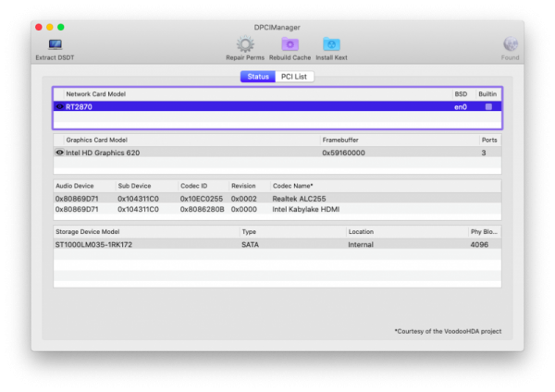
Task: Switch to the PCI List tab
Action: [x=294, y=77]
